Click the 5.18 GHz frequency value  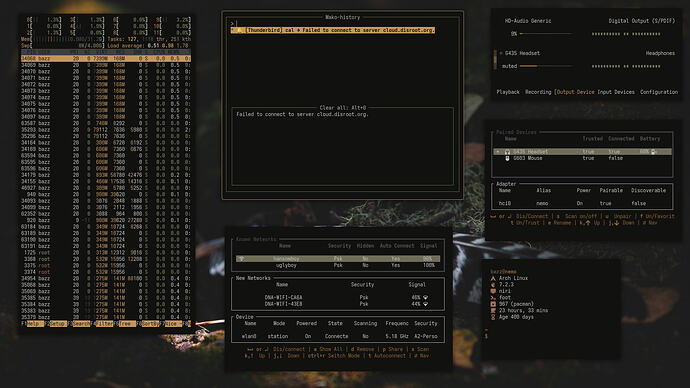pyautogui.click(x=397, y=336)
